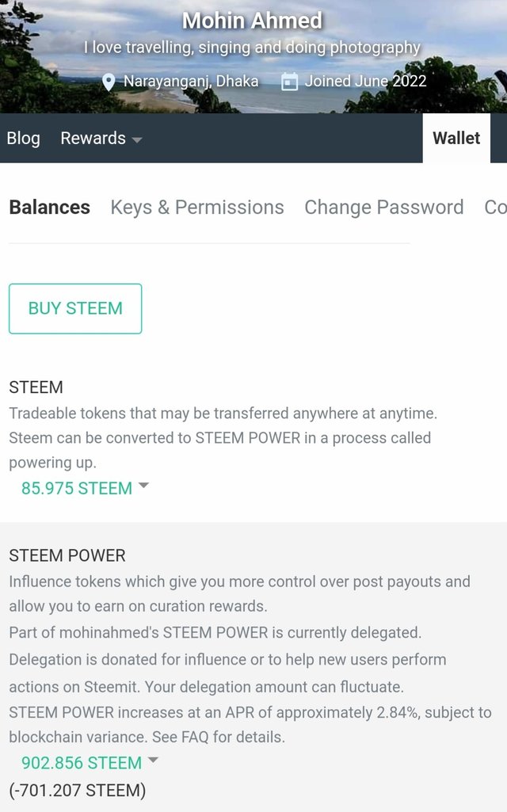Switch to the Balances section

pos(49,208)
